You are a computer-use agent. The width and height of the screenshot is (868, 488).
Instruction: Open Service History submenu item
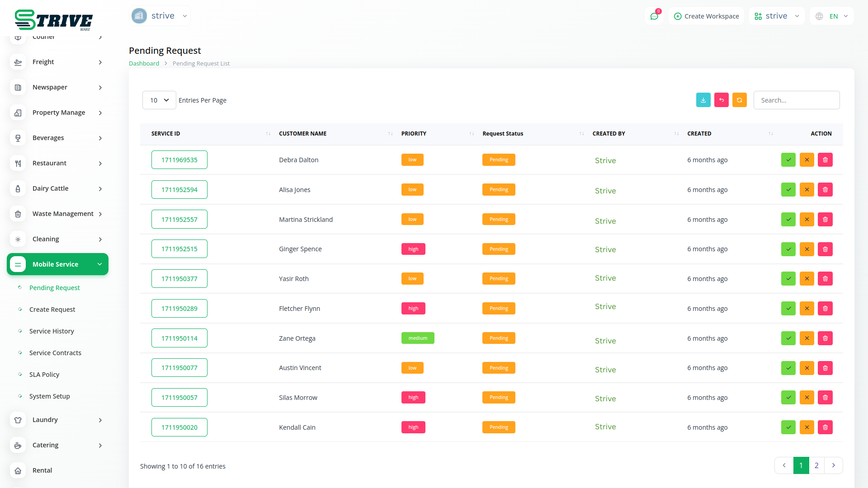click(52, 331)
